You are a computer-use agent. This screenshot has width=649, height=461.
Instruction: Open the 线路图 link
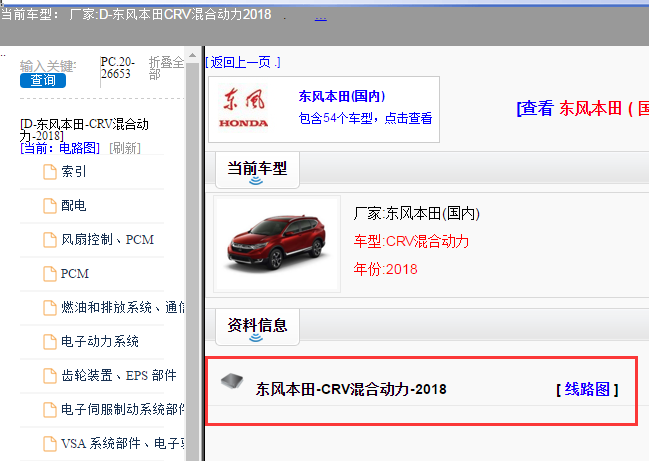click(587, 389)
